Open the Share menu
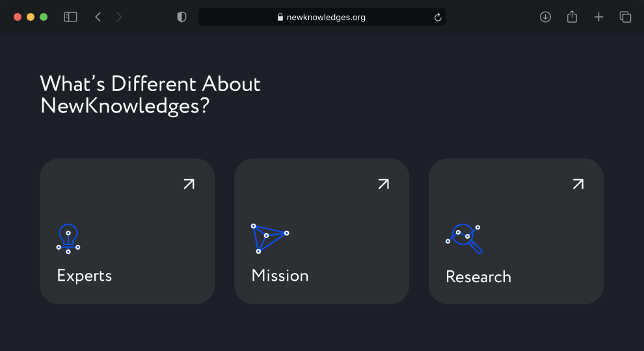This screenshot has height=351, width=644. coord(572,17)
